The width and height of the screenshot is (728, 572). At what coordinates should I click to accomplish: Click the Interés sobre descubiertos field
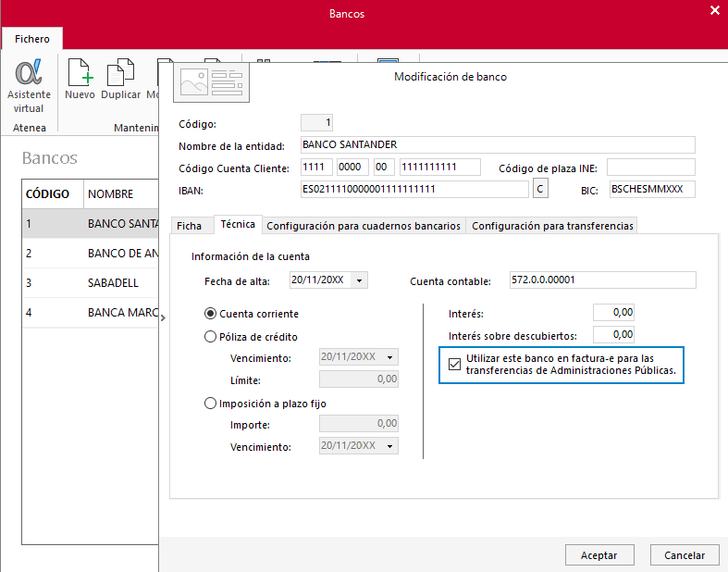click(613, 334)
